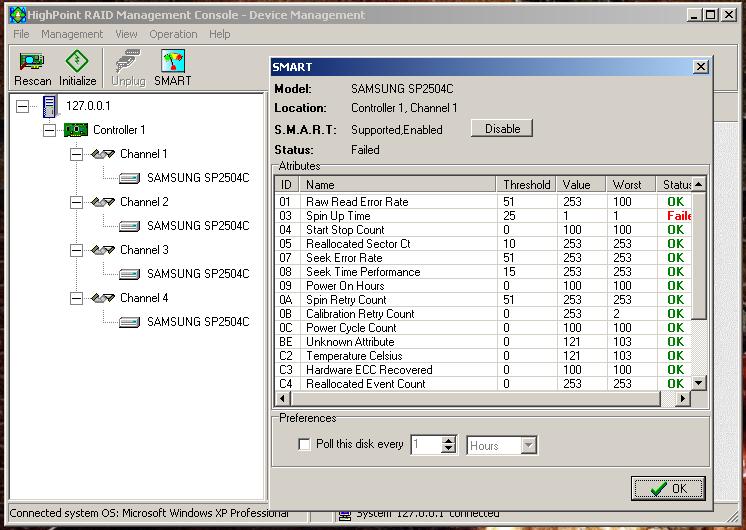The image size is (746, 530).
Task: Click the Status column header
Action: point(674,185)
